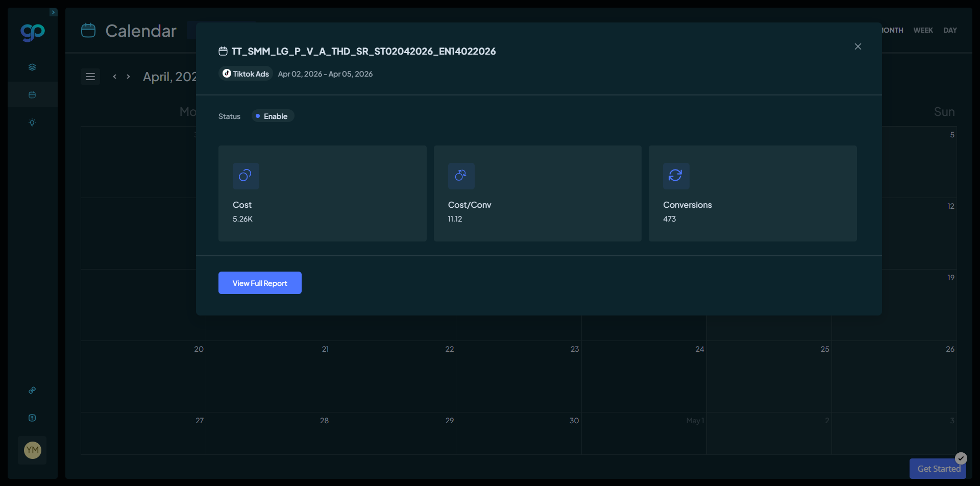Click the Conversions label

click(x=688, y=205)
